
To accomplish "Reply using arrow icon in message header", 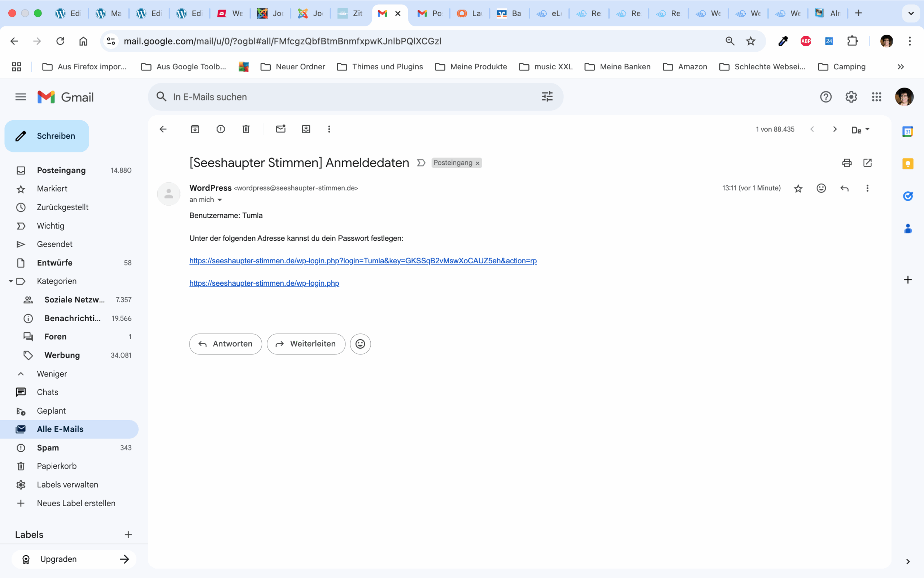I will (x=845, y=189).
